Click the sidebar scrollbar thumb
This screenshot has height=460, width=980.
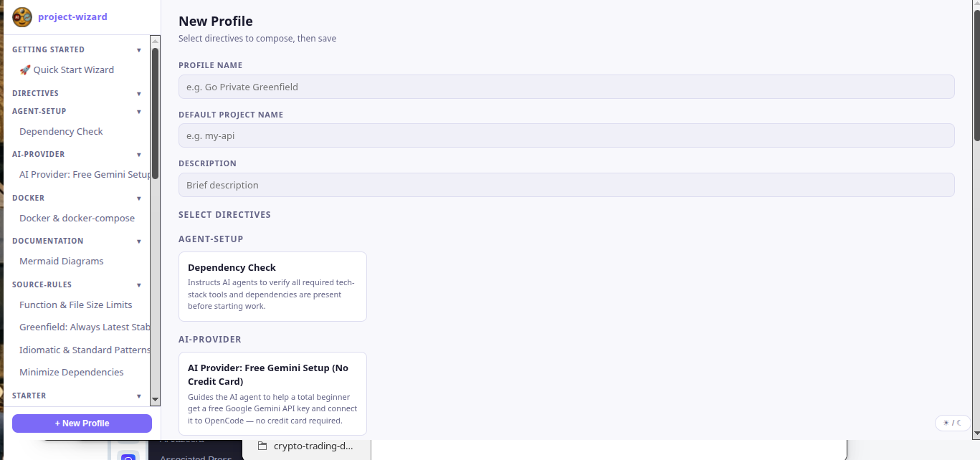[x=155, y=113]
